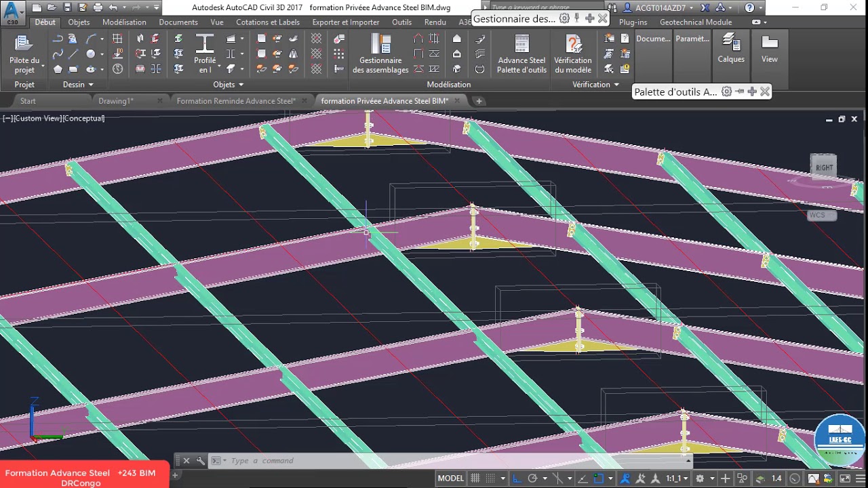The width and height of the screenshot is (868, 488).
Task: Click the Exchange Apps X icon
Action: coord(705,7)
